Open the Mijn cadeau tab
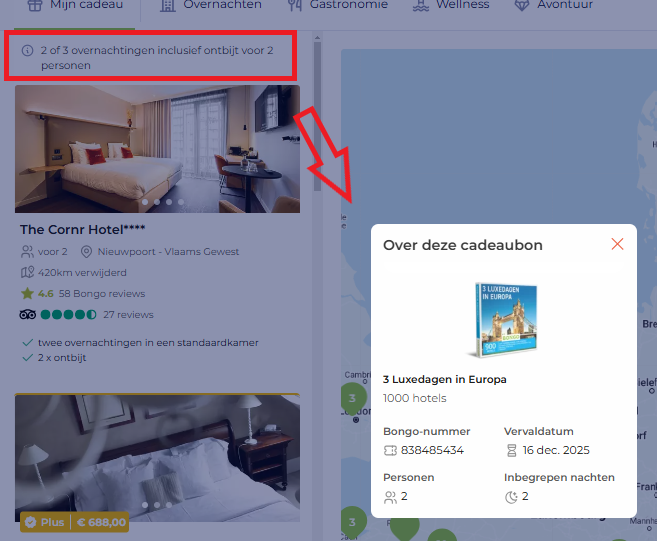 pyautogui.click(x=75, y=5)
